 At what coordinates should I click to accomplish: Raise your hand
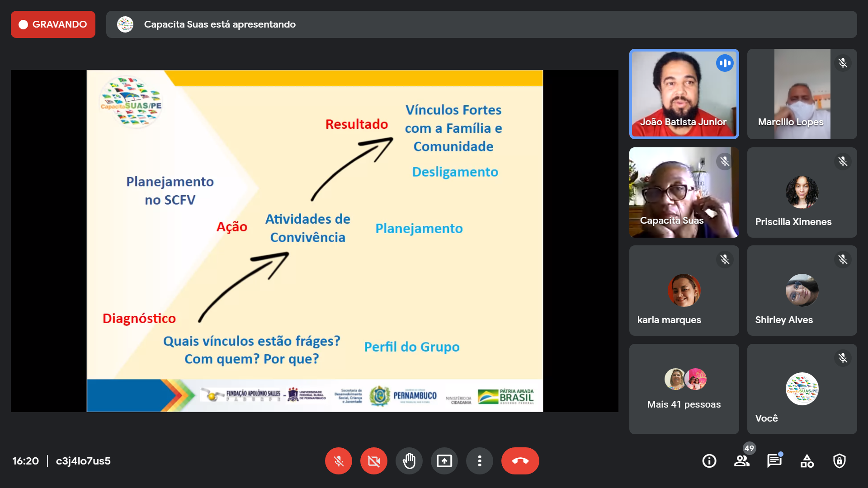409,461
